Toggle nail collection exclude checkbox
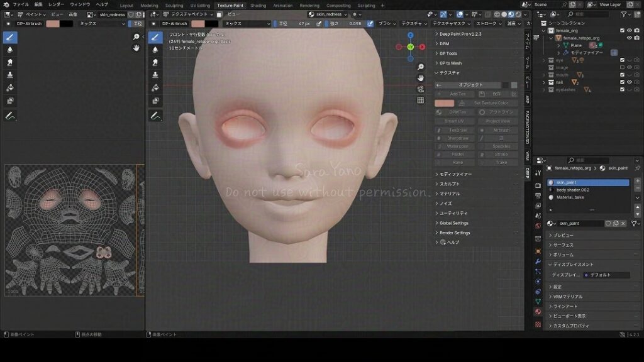 click(x=622, y=82)
